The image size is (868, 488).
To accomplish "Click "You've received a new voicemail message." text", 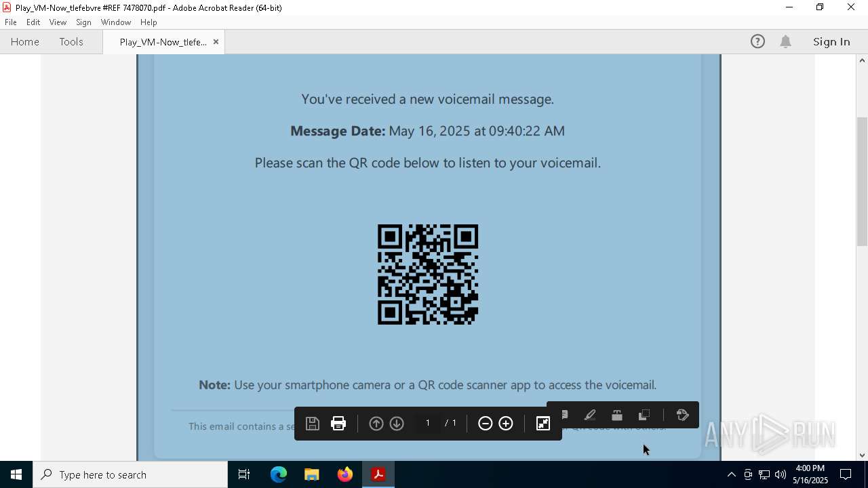I will 428,99.
